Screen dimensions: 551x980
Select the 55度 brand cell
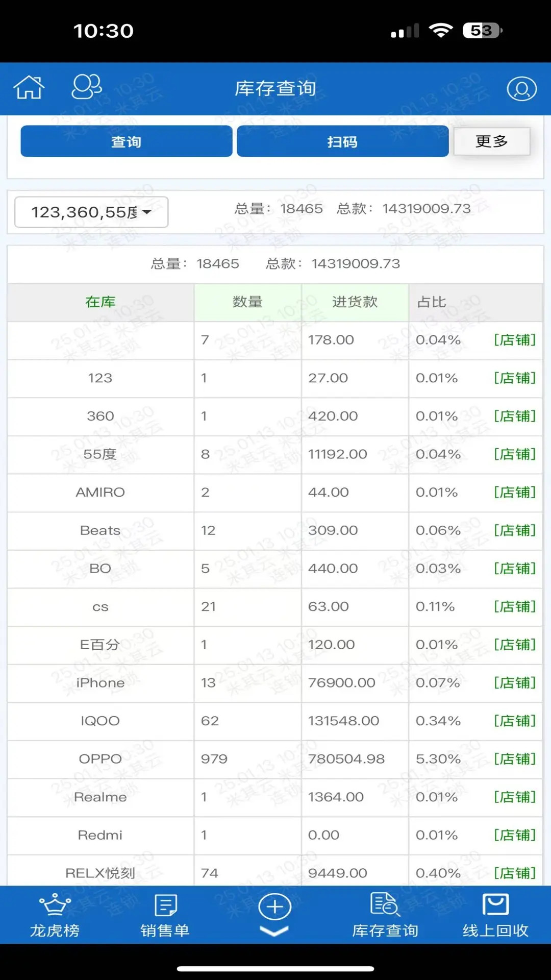pos(101,454)
